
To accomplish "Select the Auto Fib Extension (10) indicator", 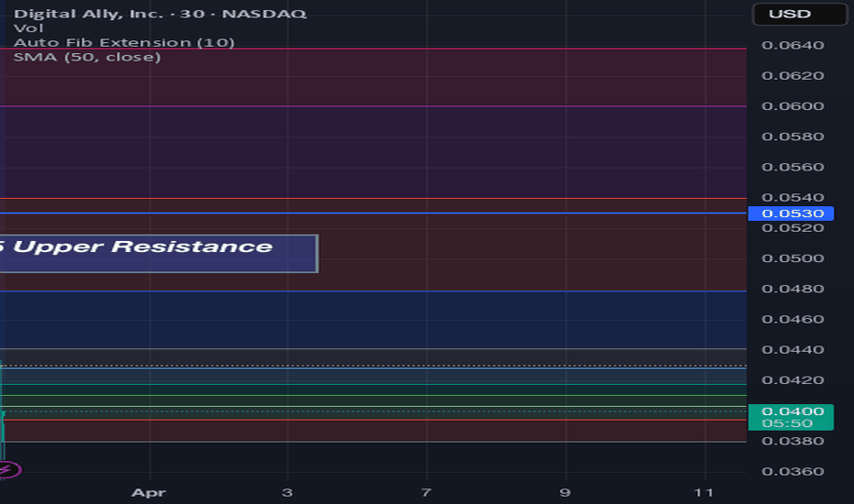I will 124,42.
